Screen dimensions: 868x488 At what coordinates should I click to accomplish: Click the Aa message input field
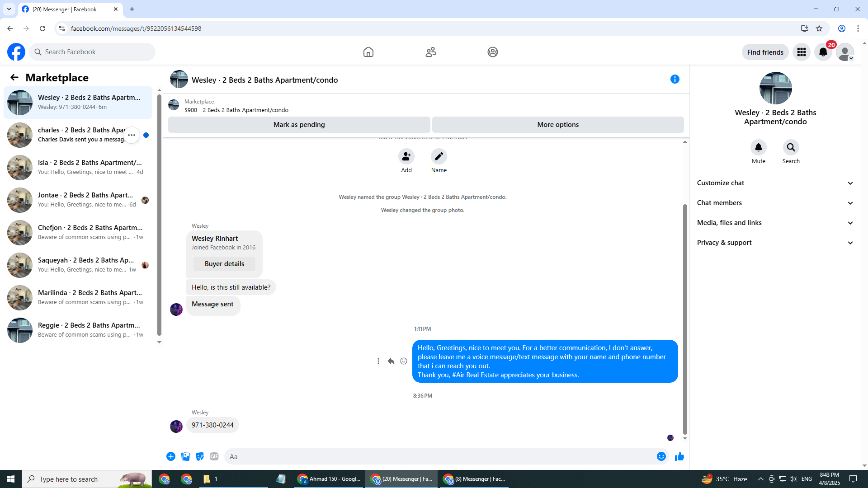point(439,456)
